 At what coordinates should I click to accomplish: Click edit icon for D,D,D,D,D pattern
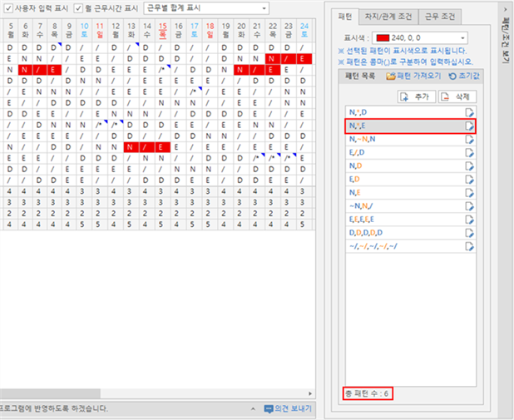(470, 234)
